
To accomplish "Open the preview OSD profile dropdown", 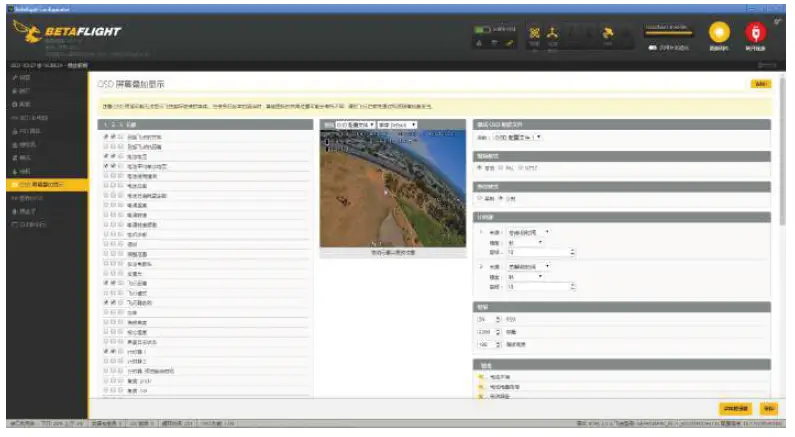I will click(x=355, y=125).
